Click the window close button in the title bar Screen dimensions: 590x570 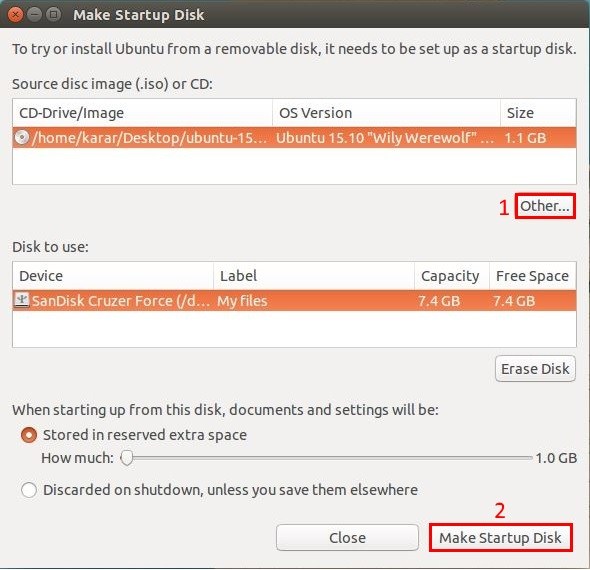pyautogui.click(x=15, y=15)
